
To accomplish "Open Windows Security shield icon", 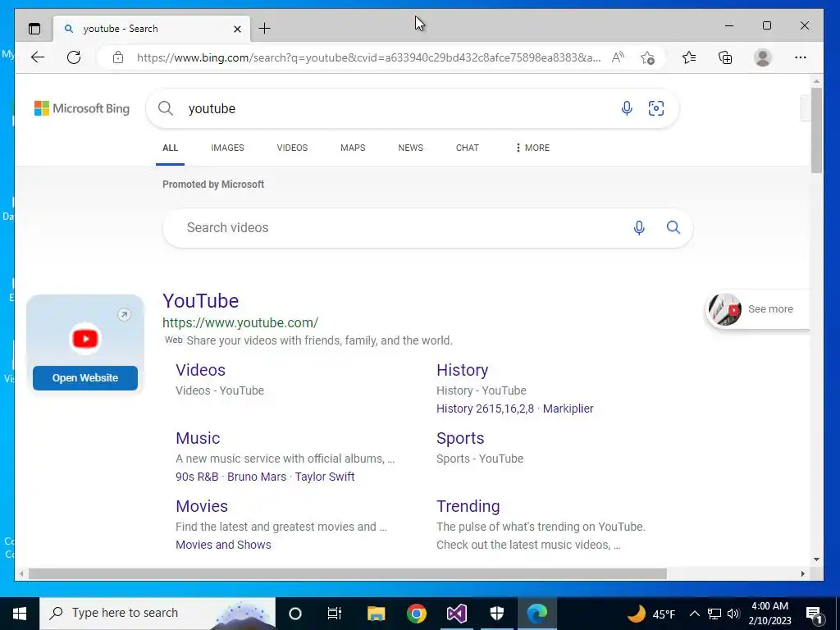I will [497, 613].
